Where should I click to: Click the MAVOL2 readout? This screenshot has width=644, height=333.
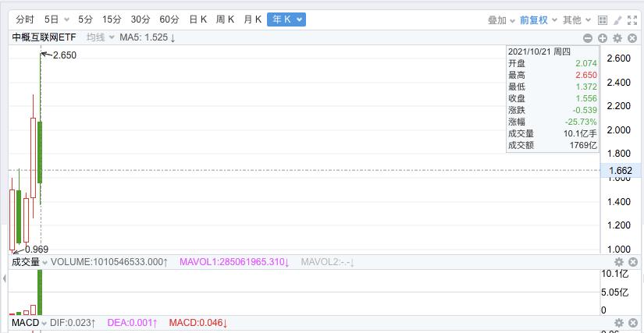pos(327,262)
